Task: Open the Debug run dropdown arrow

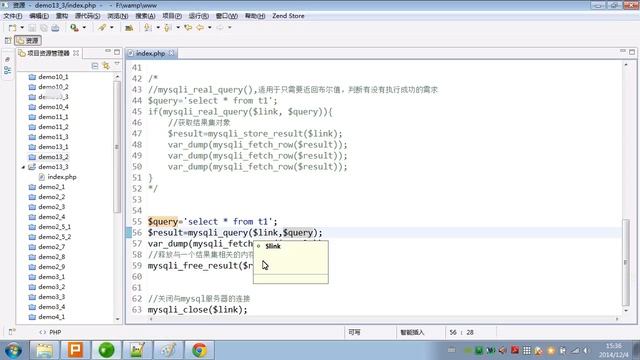Action: (84, 28)
